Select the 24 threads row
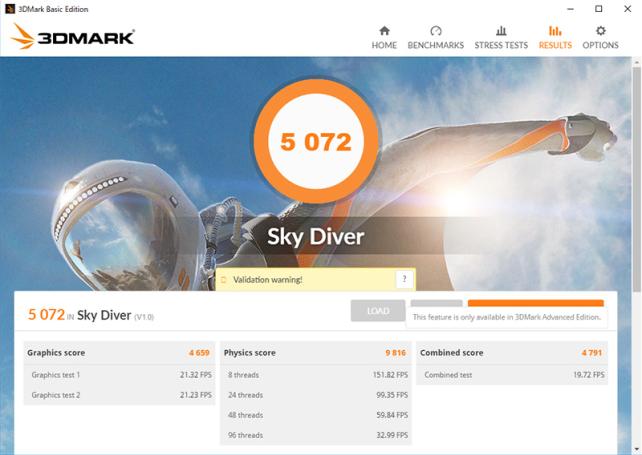 [316, 395]
